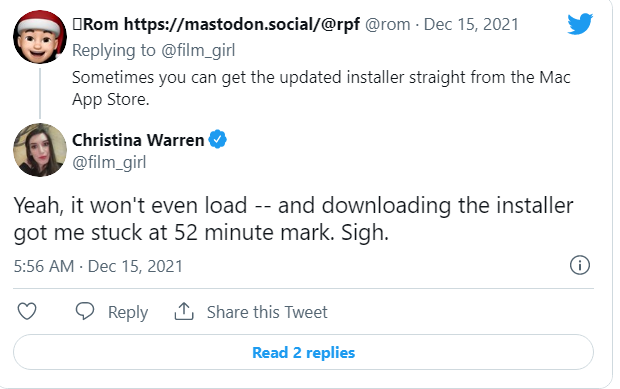620x389 pixels.
Task: Click the Rom mastodon.social display name
Action: (x=216, y=24)
